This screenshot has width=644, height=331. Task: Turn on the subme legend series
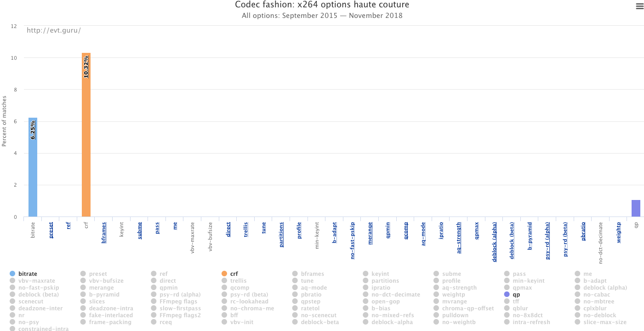[451, 274]
